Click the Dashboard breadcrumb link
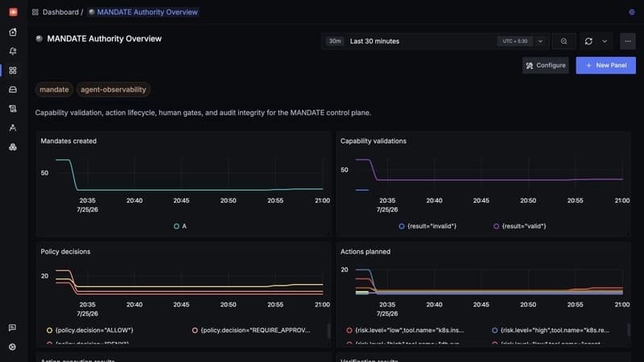The height and width of the screenshot is (362, 644). point(60,12)
